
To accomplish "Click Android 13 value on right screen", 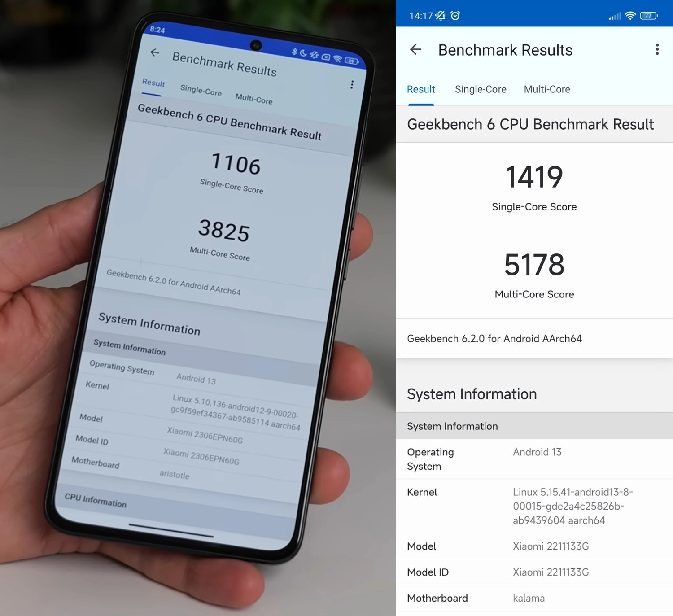I will coord(537,452).
